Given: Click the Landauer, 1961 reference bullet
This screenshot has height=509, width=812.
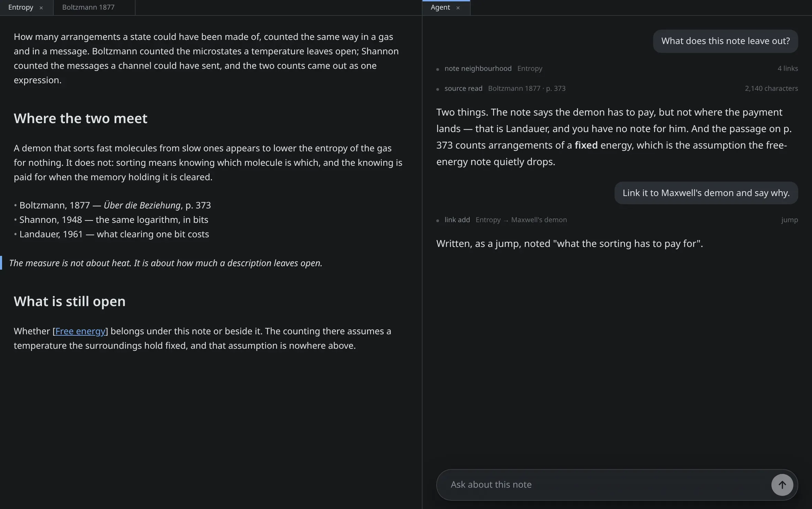Looking at the screenshot, I should coord(111,234).
